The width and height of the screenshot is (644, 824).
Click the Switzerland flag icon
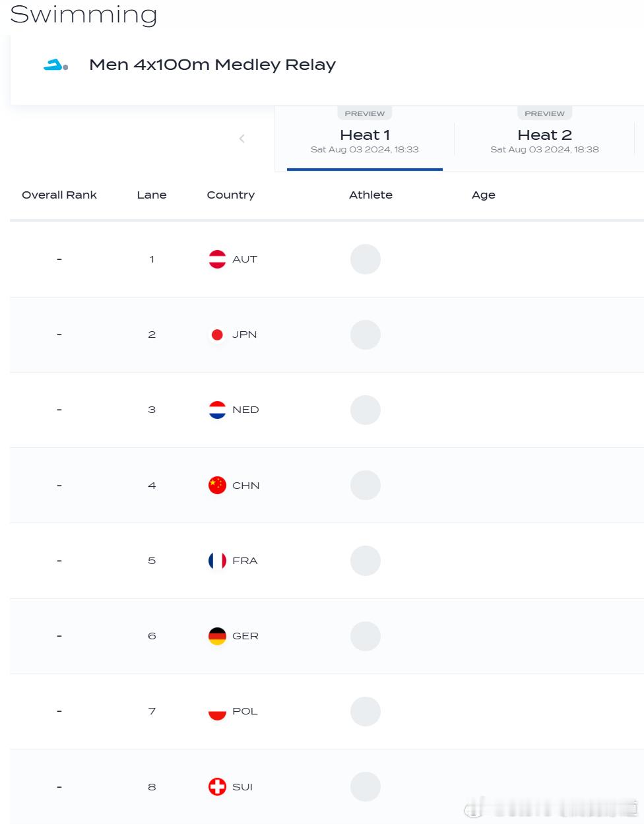tap(217, 787)
